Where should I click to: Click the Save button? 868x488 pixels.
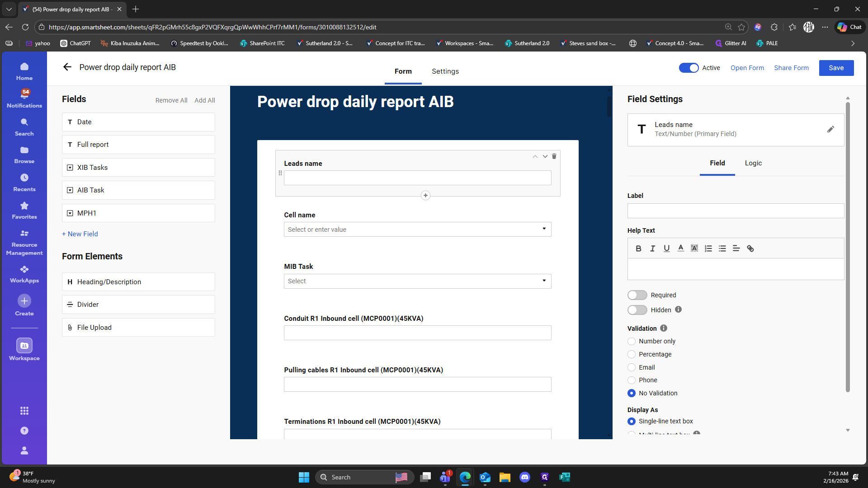tap(836, 68)
